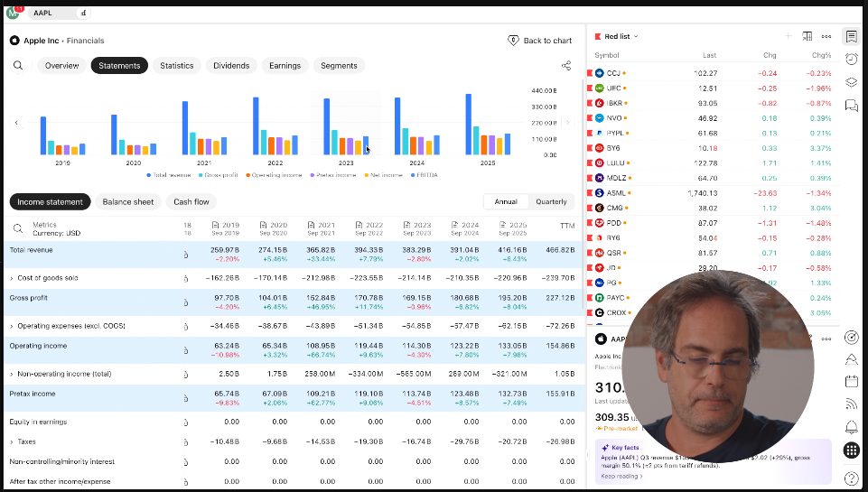Open the radar target icon in right sidebar
Image resolution: width=868 pixels, height=492 pixels.
coord(851,337)
